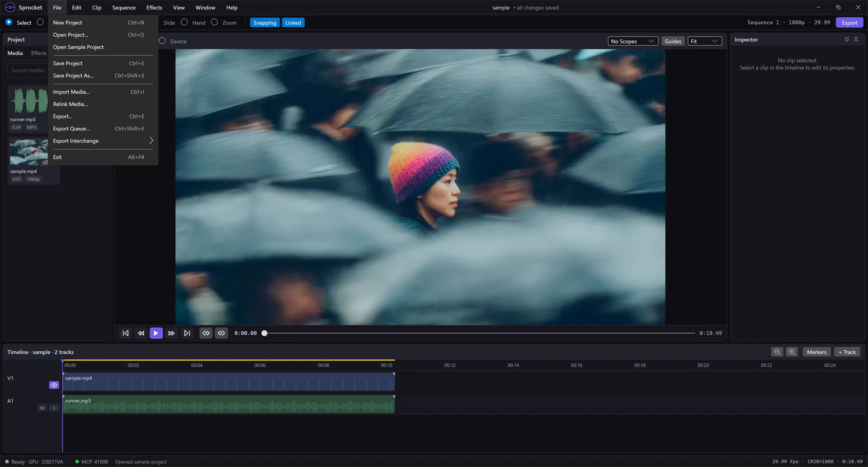The image size is (868, 467).
Task: Click the 00:12 timeline ruler mark
Action: (x=450, y=365)
